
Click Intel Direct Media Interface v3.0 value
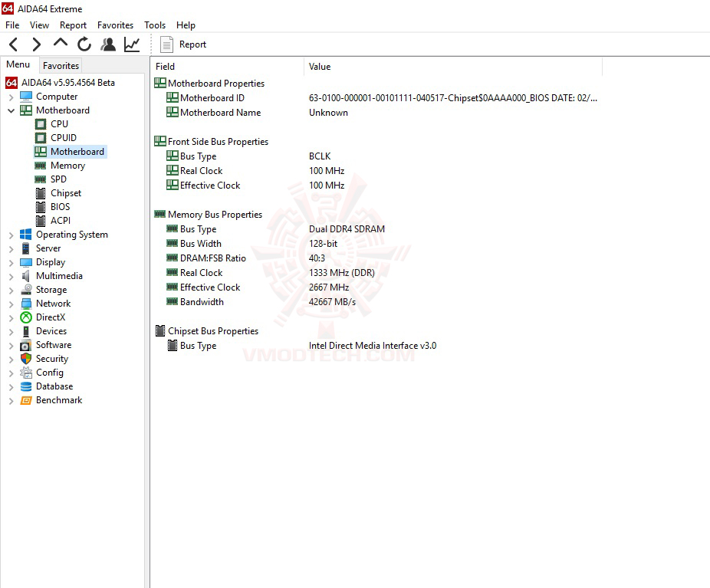pos(373,346)
